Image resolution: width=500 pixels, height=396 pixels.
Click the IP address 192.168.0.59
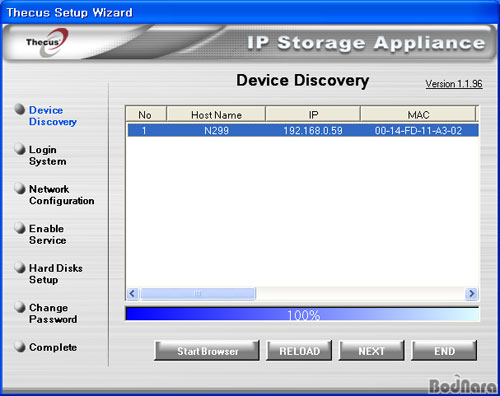313,130
